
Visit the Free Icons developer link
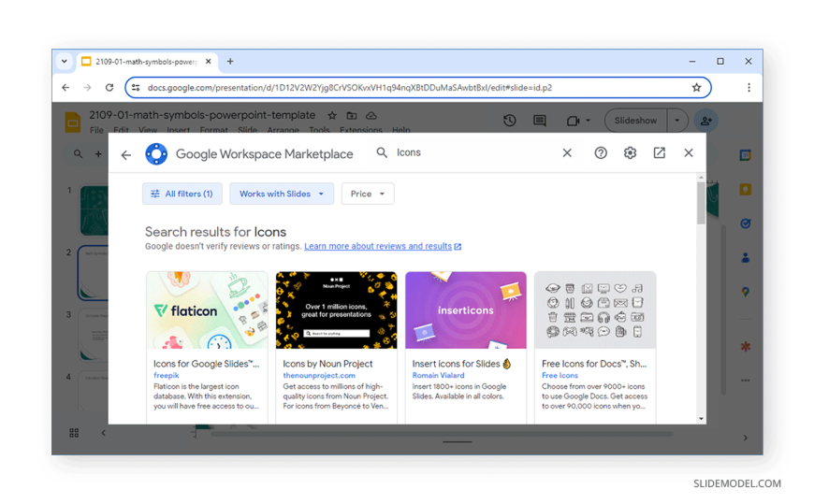[x=560, y=375]
